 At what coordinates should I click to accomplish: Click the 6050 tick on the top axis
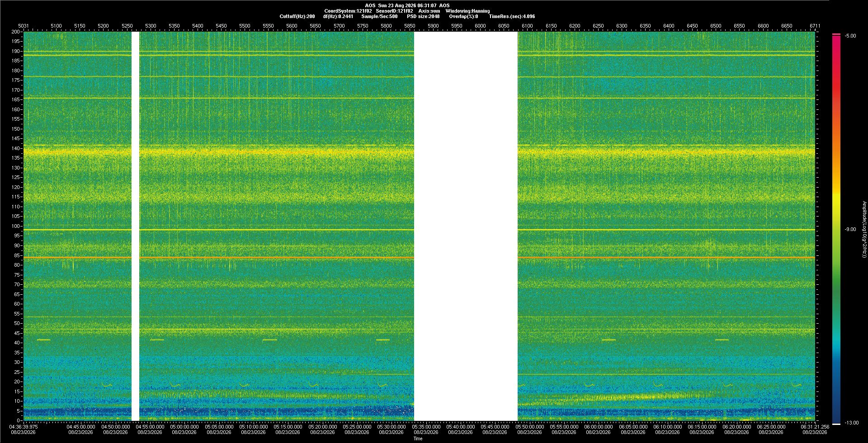coord(504,26)
